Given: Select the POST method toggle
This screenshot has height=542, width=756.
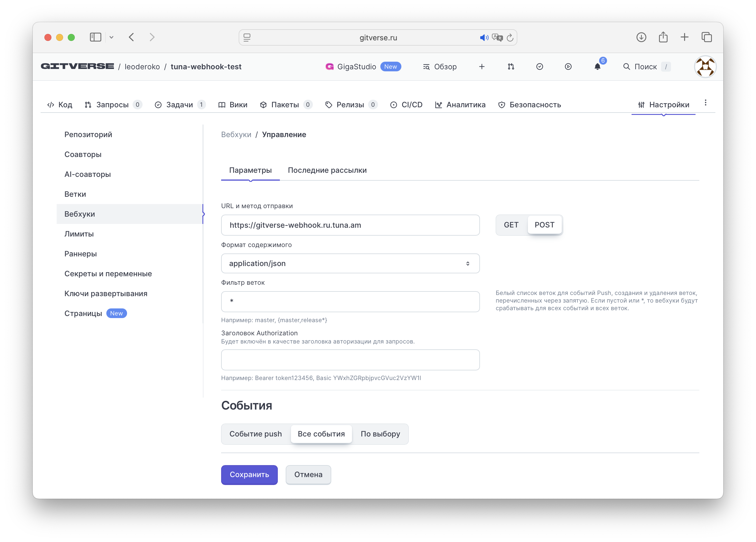Looking at the screenshot, I should [x=544, y=225].
